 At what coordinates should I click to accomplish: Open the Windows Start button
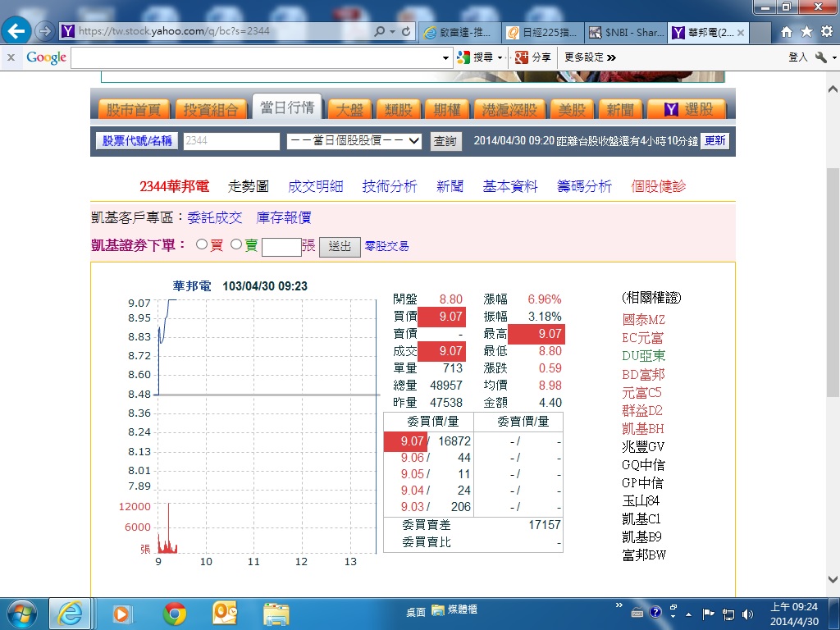click(21, 614)
